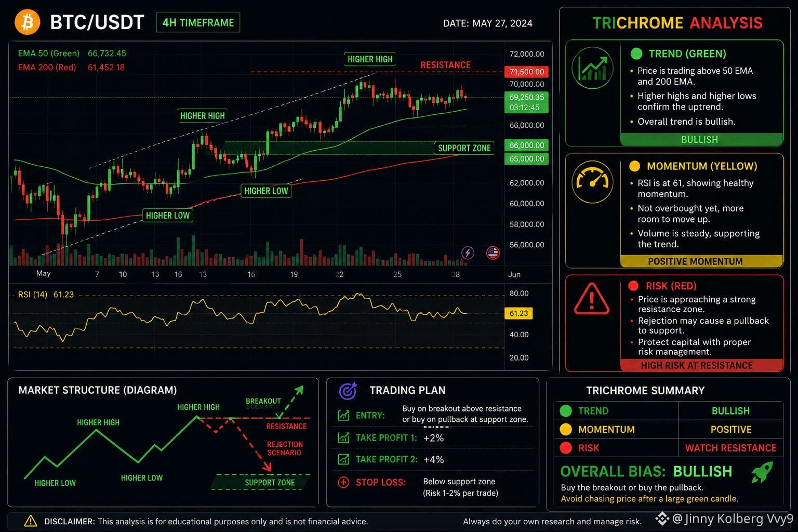Click the topmost HIGHER HIGH chart label

(370, 59)
